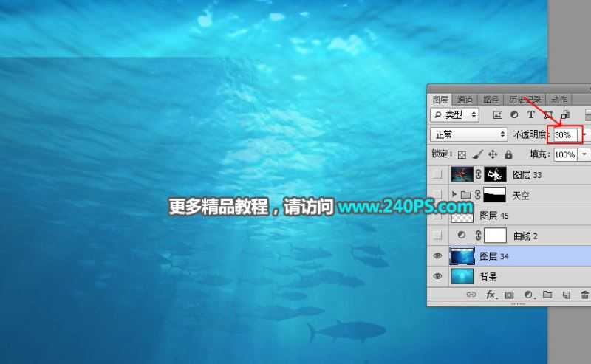The image size is (591, 364).
Task: Click the 图层 33 layer name
Action: [527, 175]
